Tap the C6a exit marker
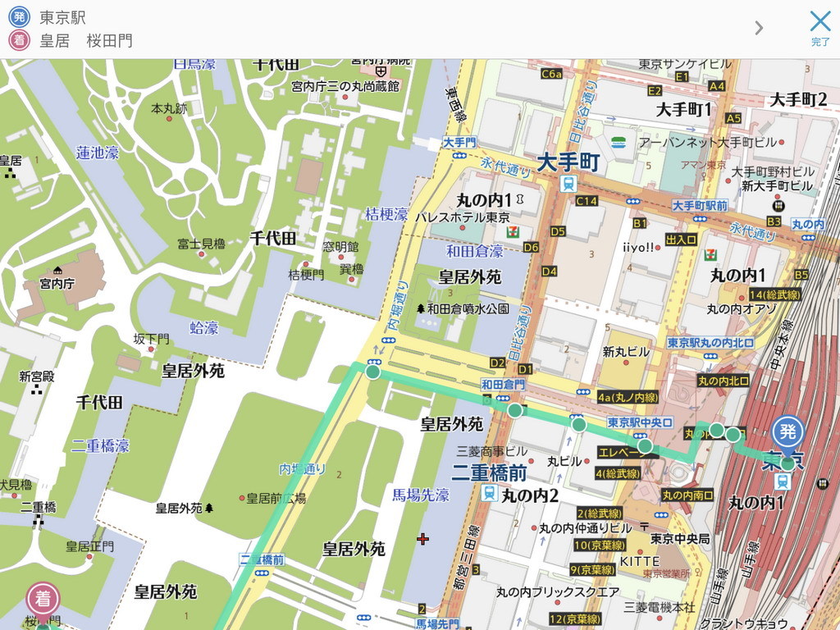Screen dimensions: 840x630 pyautogui.click(x=552, y=74)
